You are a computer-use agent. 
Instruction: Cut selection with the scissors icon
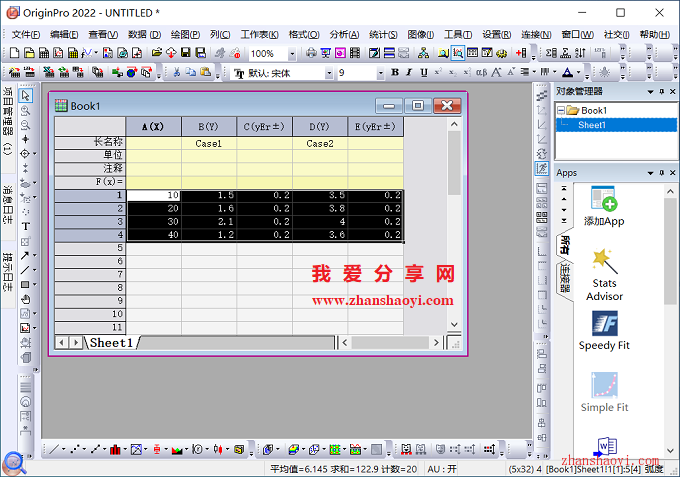pos(177,72)
